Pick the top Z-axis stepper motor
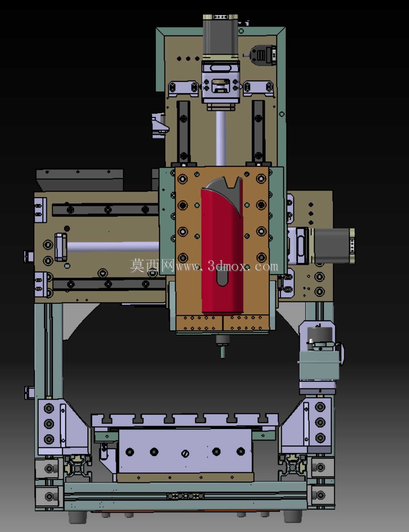The height and width of the screenshot is (532, 409). [x=220, y=37]
